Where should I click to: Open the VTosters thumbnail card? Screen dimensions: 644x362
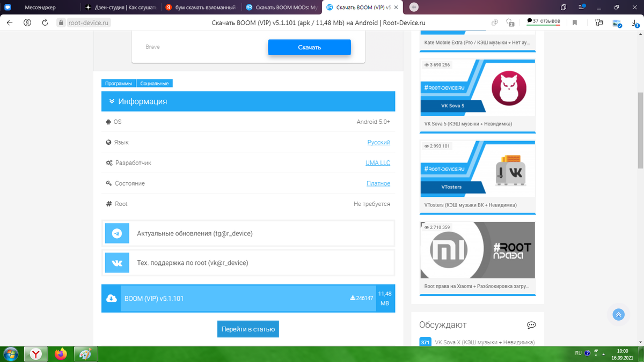click(478, 169)
